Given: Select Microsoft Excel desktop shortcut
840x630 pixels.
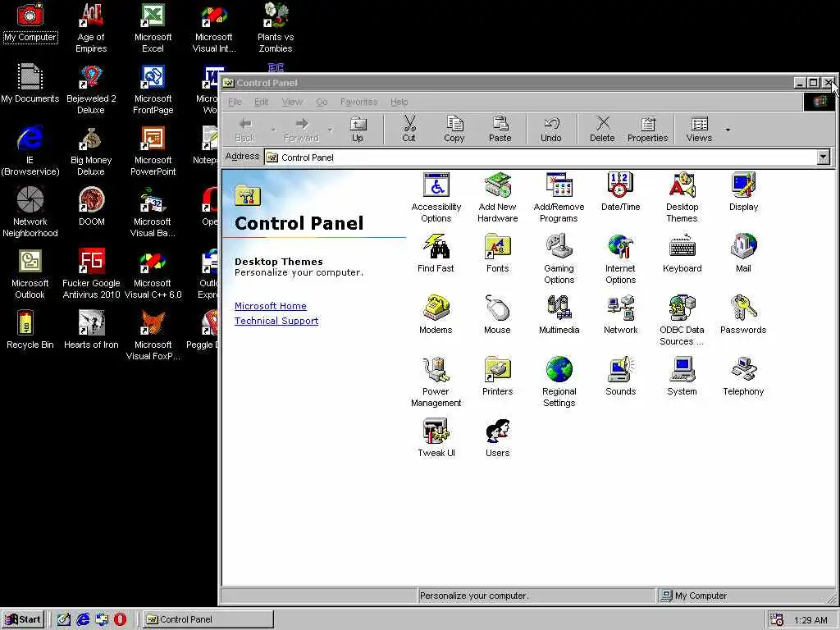Looking at the screenshot, I should pos(153,27).
